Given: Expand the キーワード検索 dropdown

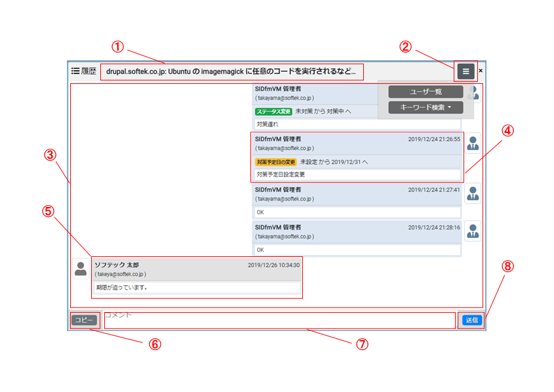Looking at the screenshot, I should 425,108.
